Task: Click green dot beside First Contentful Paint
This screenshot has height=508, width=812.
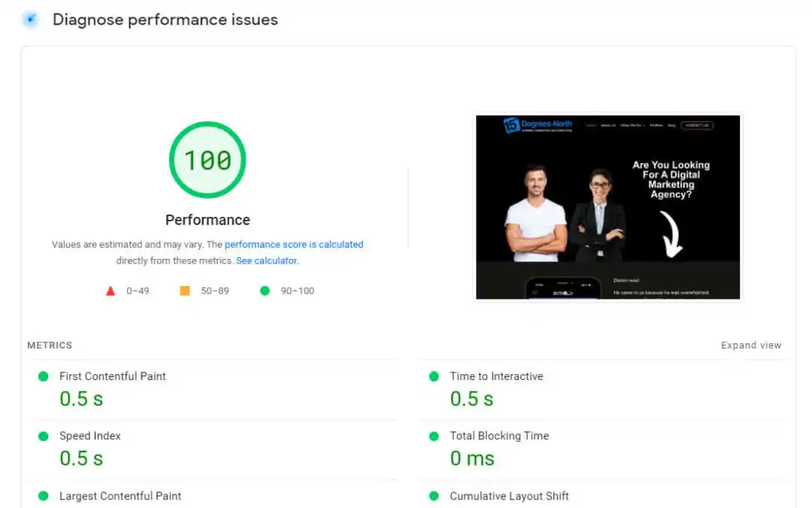Action: tap(44, 376)
